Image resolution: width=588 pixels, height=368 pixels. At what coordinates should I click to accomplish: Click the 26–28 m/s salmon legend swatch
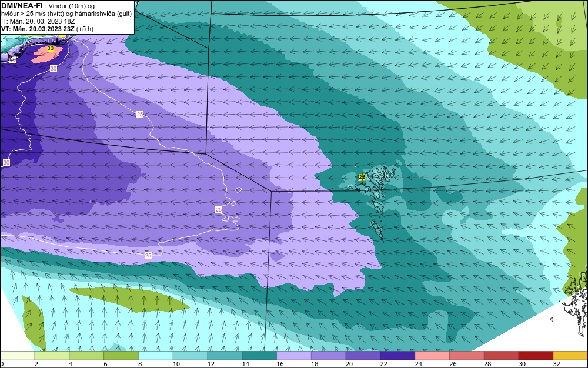click(467, 356)
